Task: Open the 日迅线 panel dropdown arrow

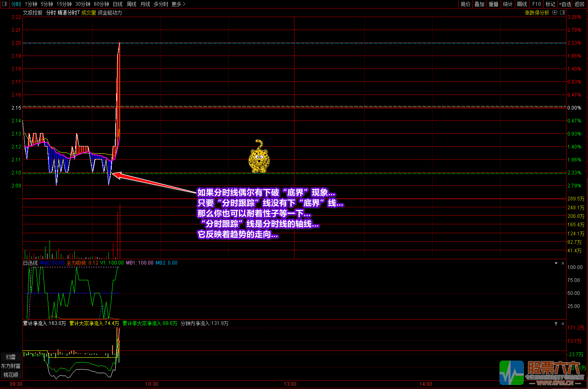Action: [556, 263]
